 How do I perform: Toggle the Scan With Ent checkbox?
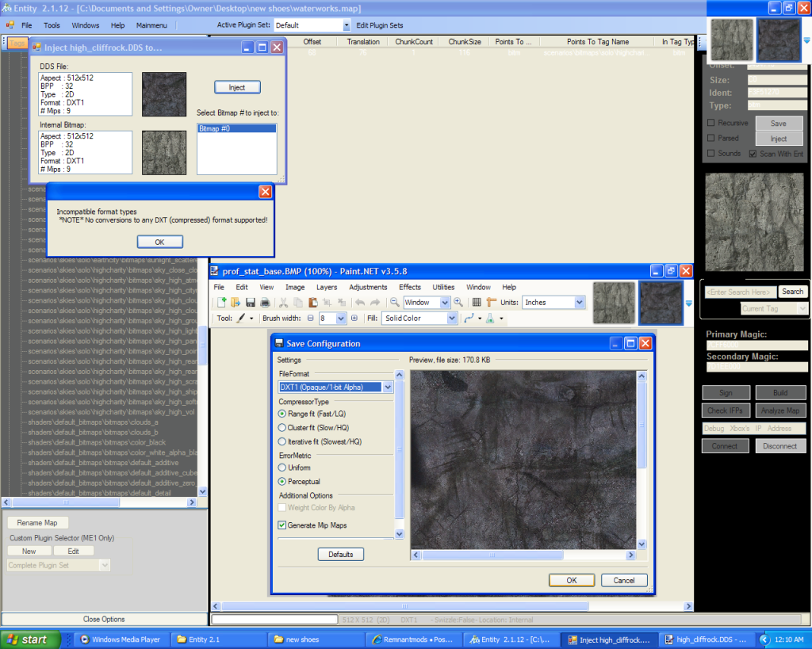pyautogui.click(x=753, y=154)
